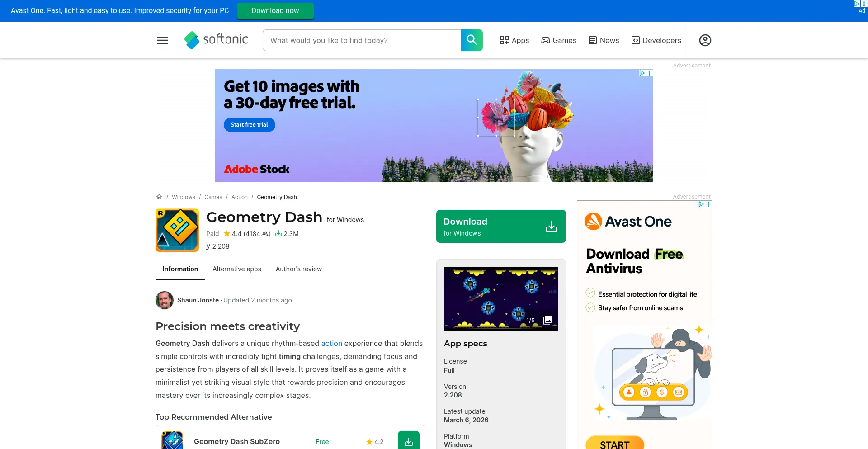Click the Geometry Dash SubZero app icon
The width and height of the screenshot is (868, 449).
tap(172, 441)
